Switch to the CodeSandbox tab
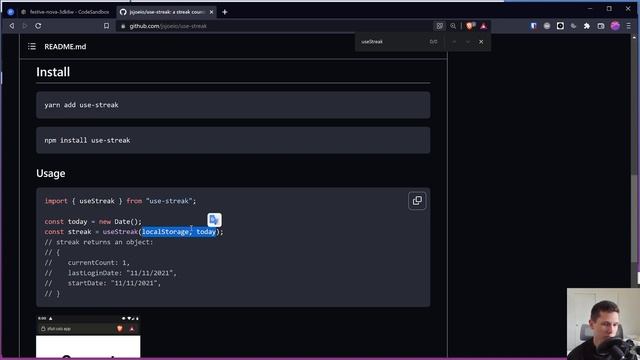Screen dimensions: 640x360 pyautogui.click(x=66, y=12)
